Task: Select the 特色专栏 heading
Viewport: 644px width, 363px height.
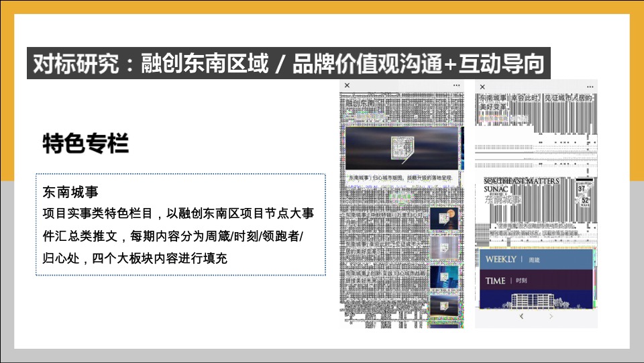Action: click(x=85, y=143)
